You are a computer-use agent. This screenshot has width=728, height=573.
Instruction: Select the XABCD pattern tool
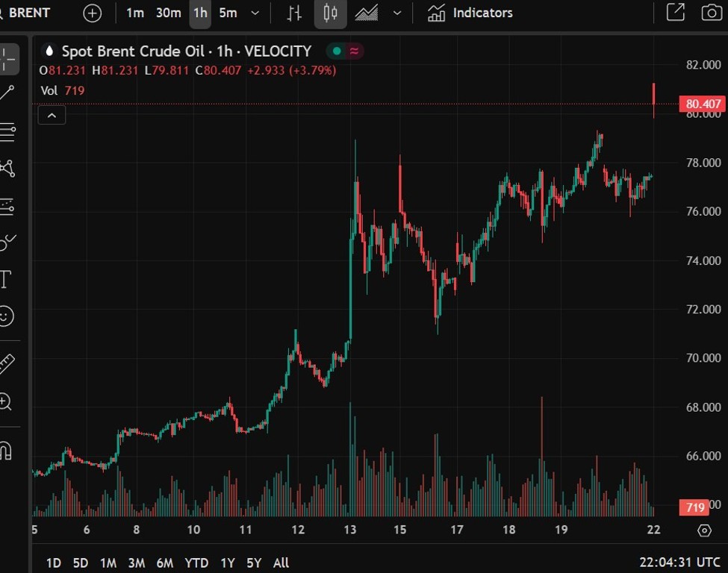pos(7,169)
